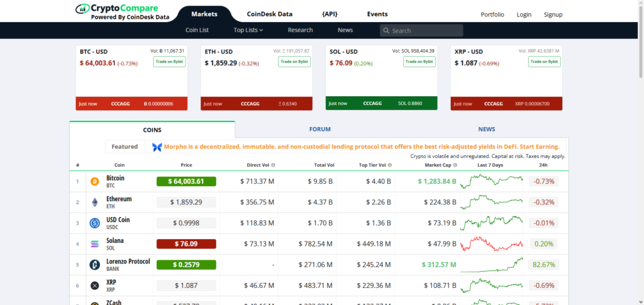
Task: Click the Solana price $ 76.09 button
Action: click(x=186, y=244)
